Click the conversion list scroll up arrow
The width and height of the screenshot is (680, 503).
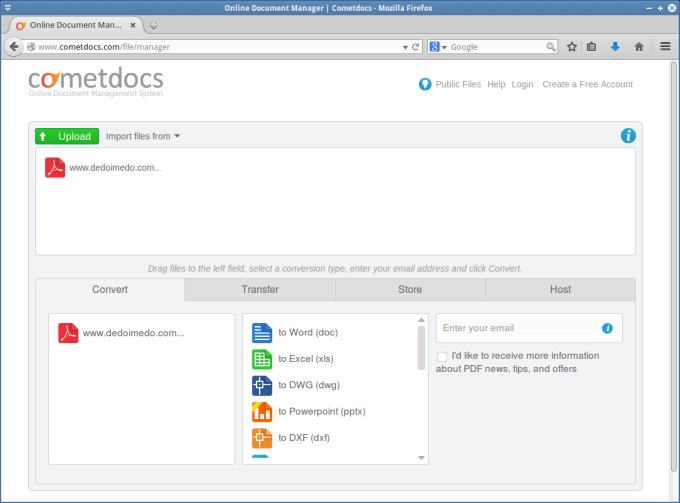point(421,320)
